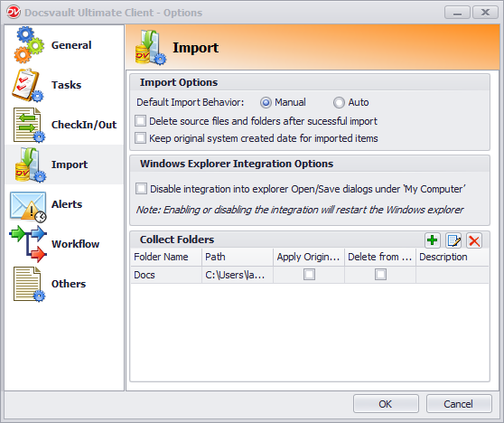Select the Tasks clipboard icon

[x=28, y=85]
